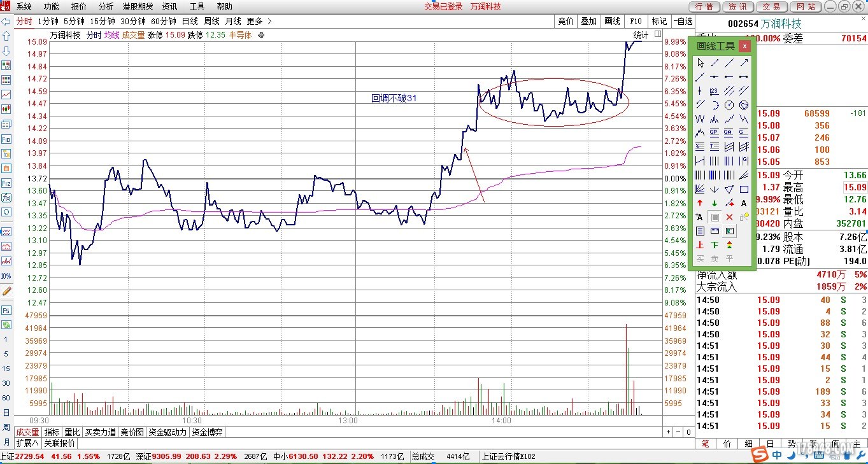
Task: Close the 画线工具 drawing tools panel
Action: point(744,46)
